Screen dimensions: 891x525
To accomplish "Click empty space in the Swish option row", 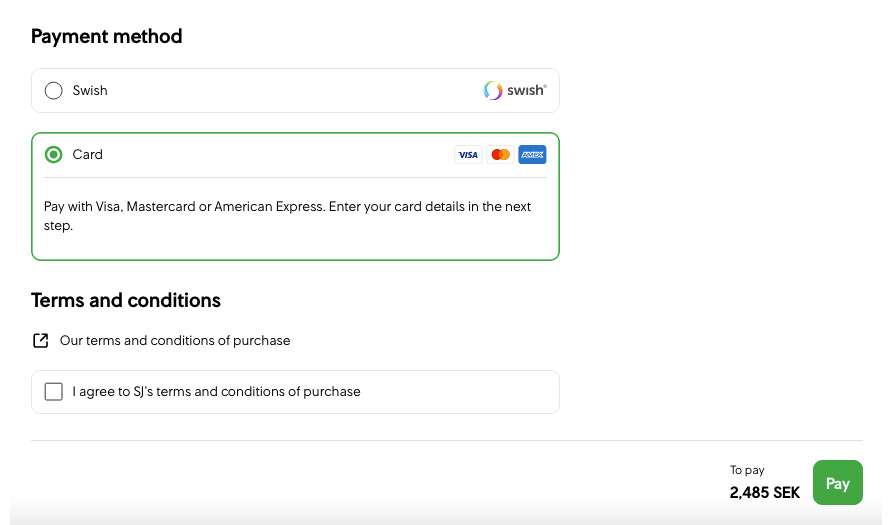I will click(300, 91).
